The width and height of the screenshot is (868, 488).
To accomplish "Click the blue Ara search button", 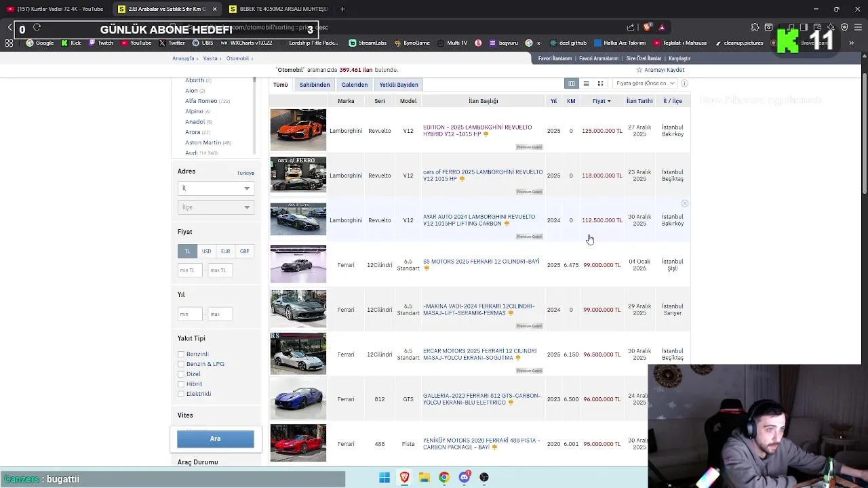I will click(x=216, y=439).
